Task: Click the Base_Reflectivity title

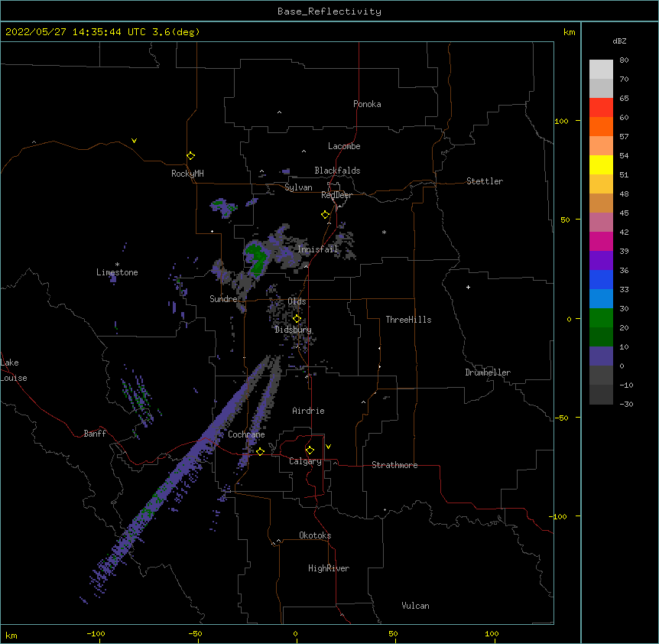Action: 329,11
